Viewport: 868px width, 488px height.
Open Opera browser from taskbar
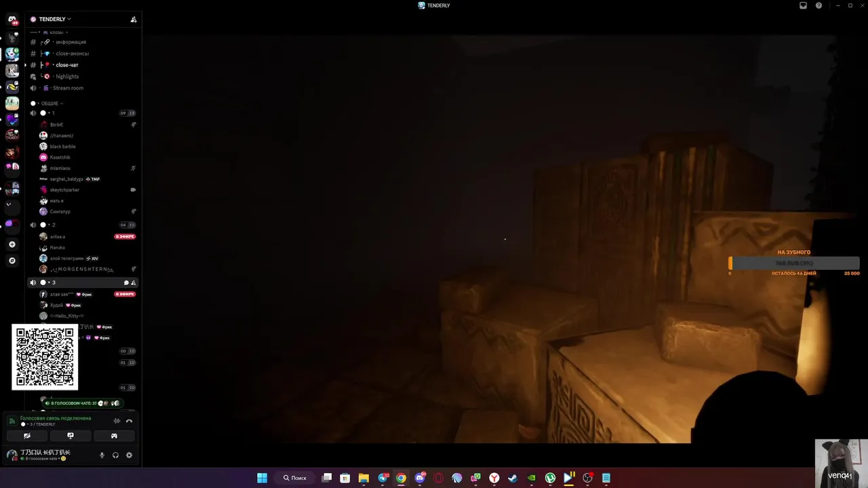coord(438,478)
